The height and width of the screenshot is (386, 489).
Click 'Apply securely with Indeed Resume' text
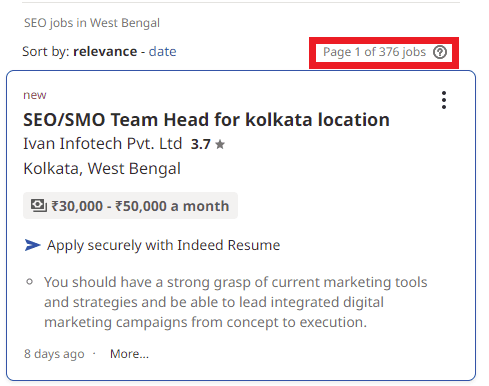click(x=163, y=245)
